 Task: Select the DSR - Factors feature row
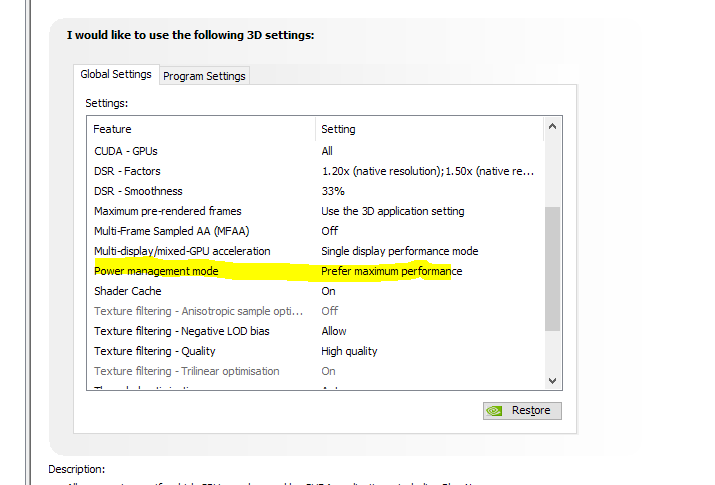click(x=316, y=171)
